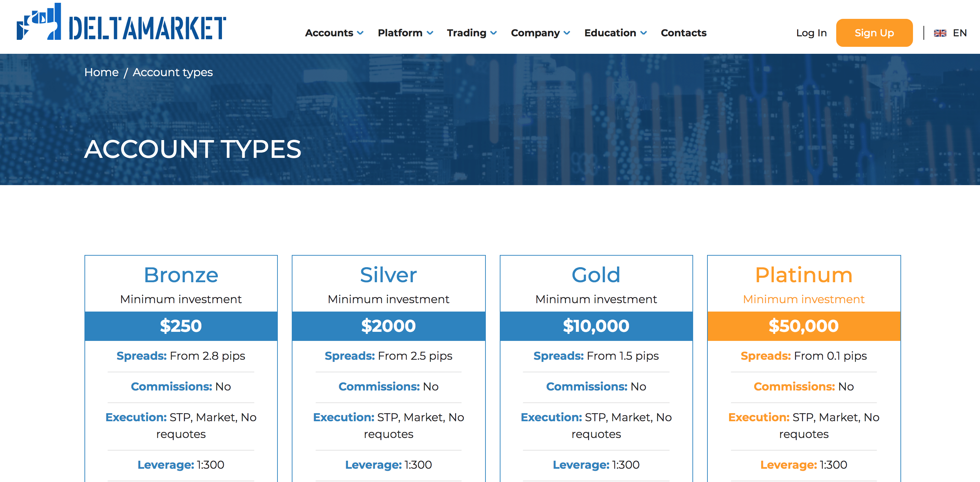Click the orange $50,000 investment bar
Image resolution: width=980 pixels, height=482 pixels.
click(x=804, y=326)
